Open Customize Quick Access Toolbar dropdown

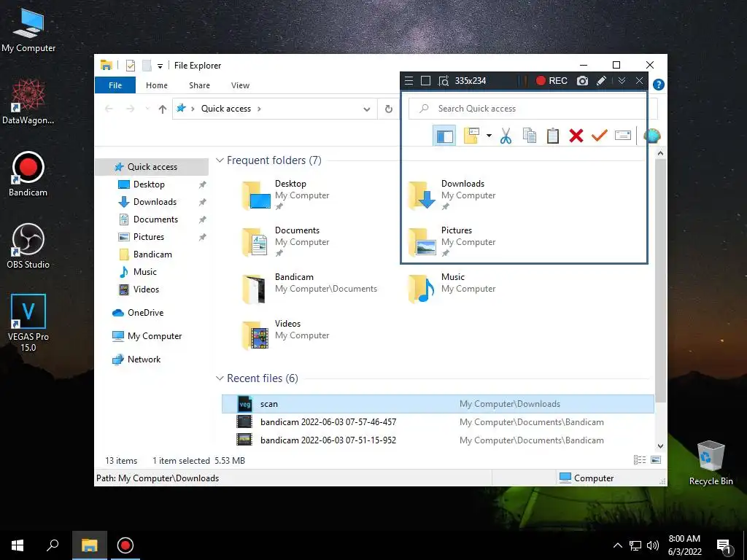160,66
